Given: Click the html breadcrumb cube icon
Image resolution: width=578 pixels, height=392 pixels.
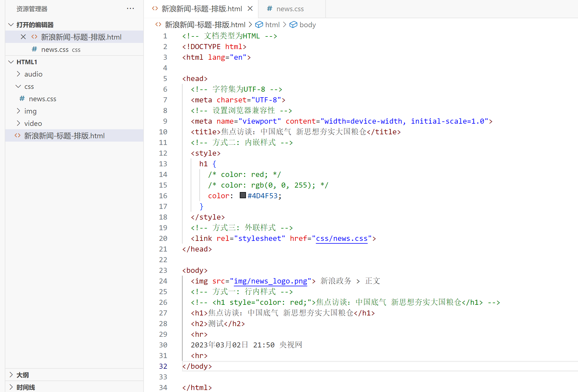Looking at the screenshot, I should [259, 25].
